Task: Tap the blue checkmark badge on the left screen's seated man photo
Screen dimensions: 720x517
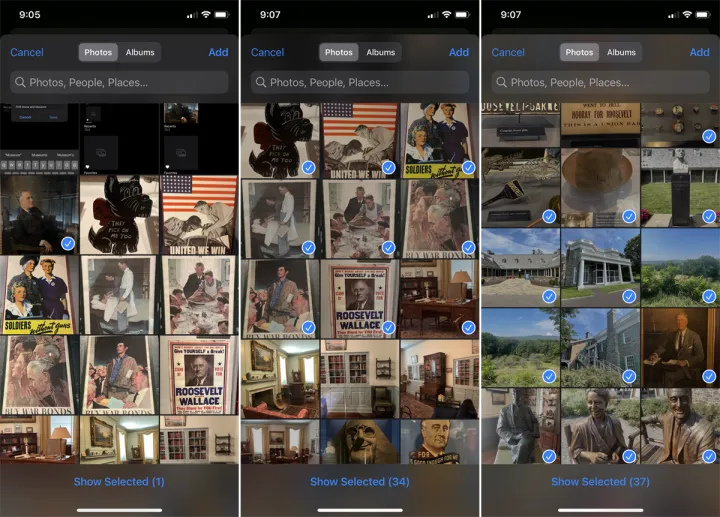Action: point(67,243)
